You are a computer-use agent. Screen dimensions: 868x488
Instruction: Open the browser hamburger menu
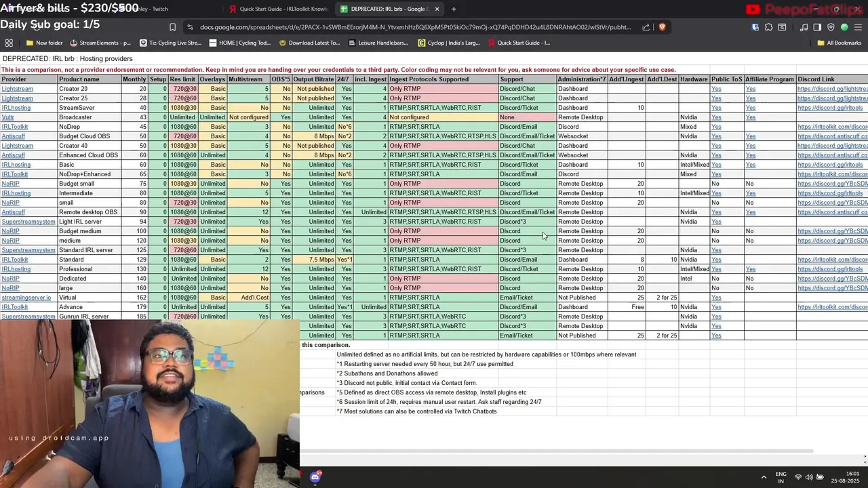coord(859,27)
